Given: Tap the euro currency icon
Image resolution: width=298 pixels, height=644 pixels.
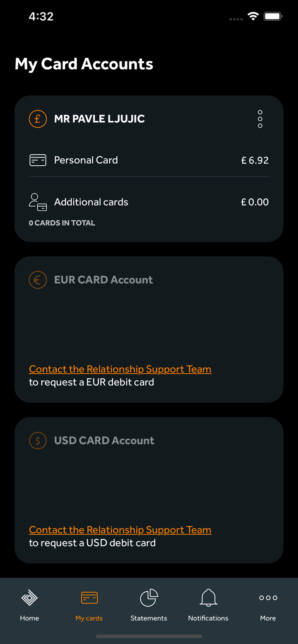Looking at the screenshot, I should (38, 280).
